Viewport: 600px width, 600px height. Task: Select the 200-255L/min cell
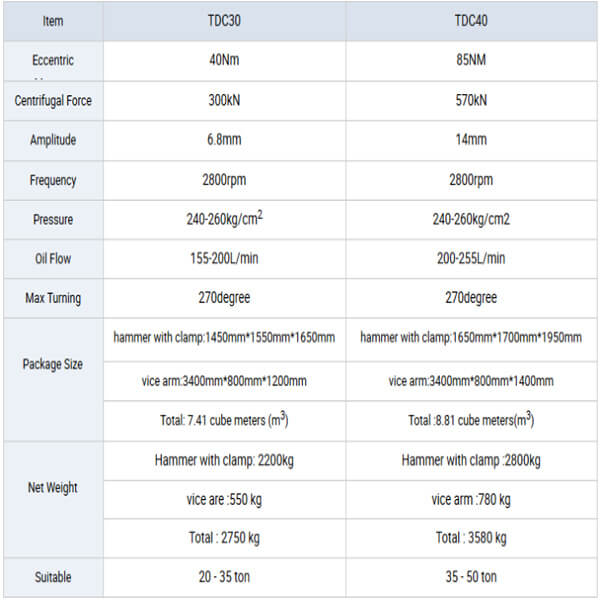pos(470,259)
